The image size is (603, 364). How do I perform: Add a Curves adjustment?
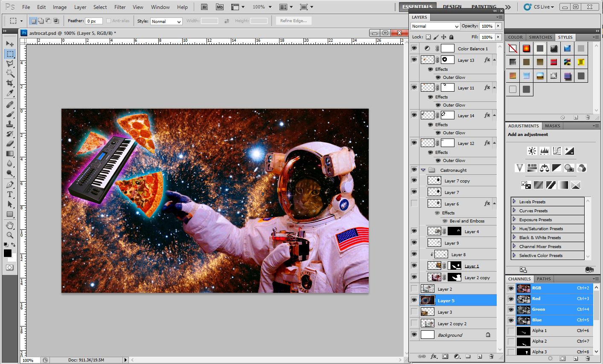pos(556,151)
